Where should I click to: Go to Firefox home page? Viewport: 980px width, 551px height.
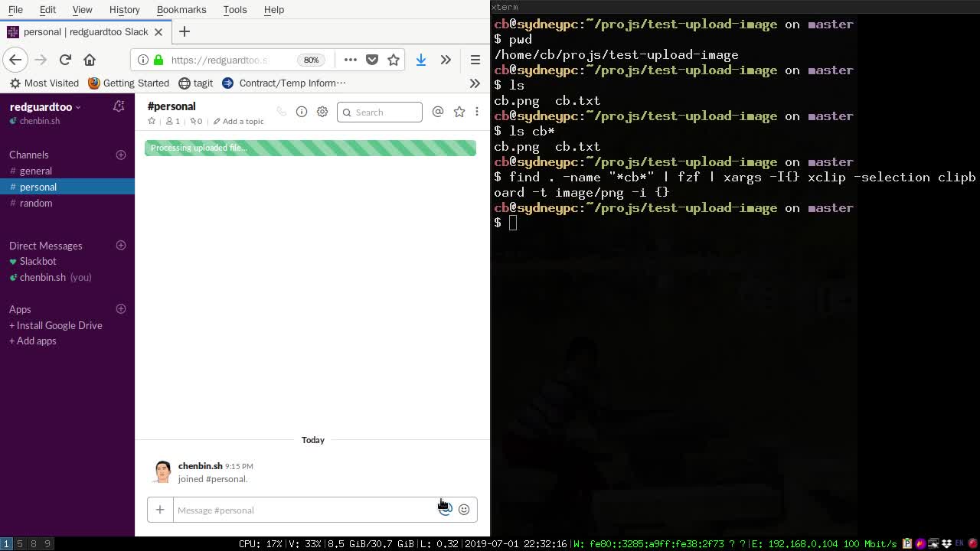click(90, 60)
